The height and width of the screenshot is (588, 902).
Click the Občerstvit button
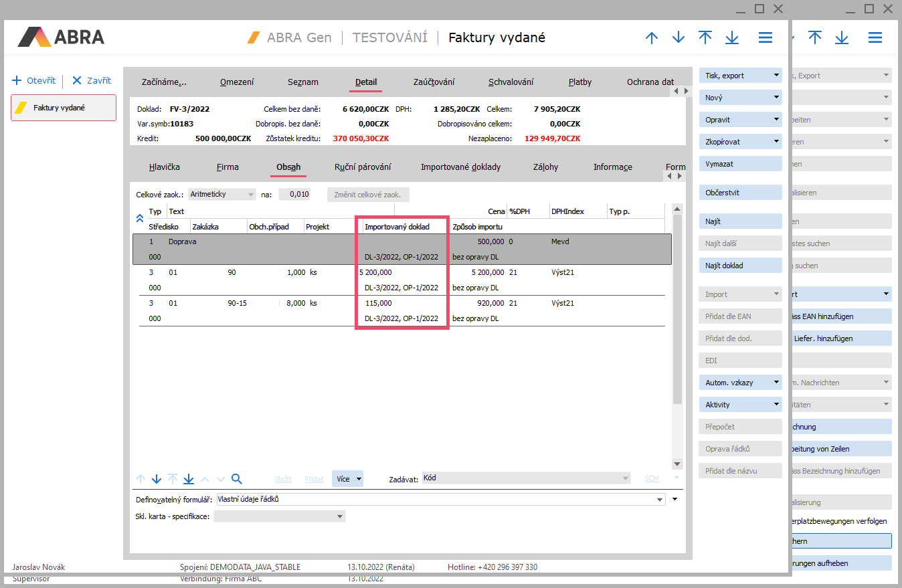click(x=740, y=193)
